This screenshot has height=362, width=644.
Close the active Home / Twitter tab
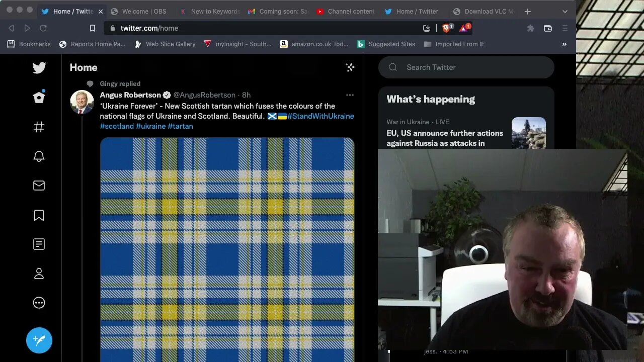point(100,11)
